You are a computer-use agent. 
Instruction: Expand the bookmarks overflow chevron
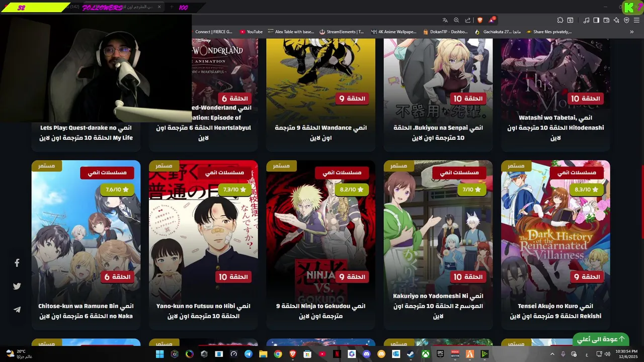(x=632, y=32)
